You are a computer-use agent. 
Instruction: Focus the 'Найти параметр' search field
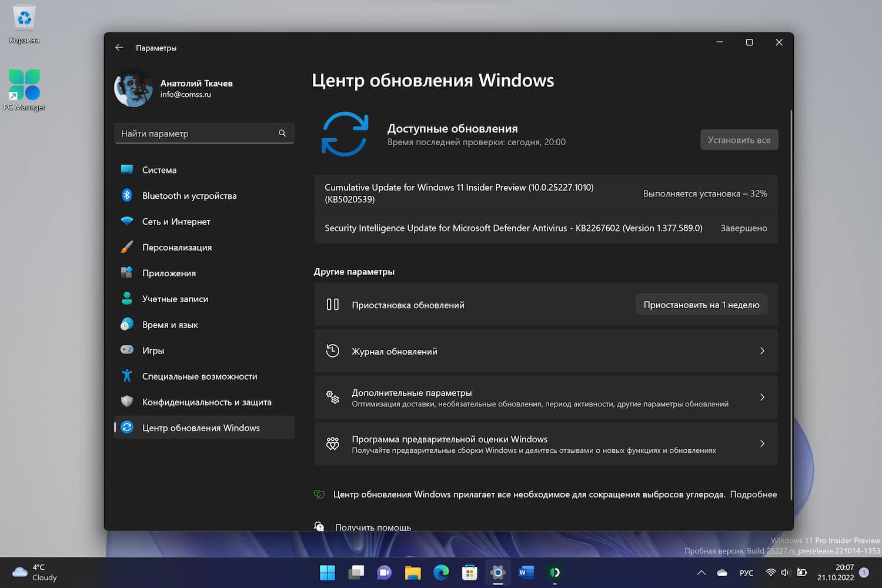point(204,133)
